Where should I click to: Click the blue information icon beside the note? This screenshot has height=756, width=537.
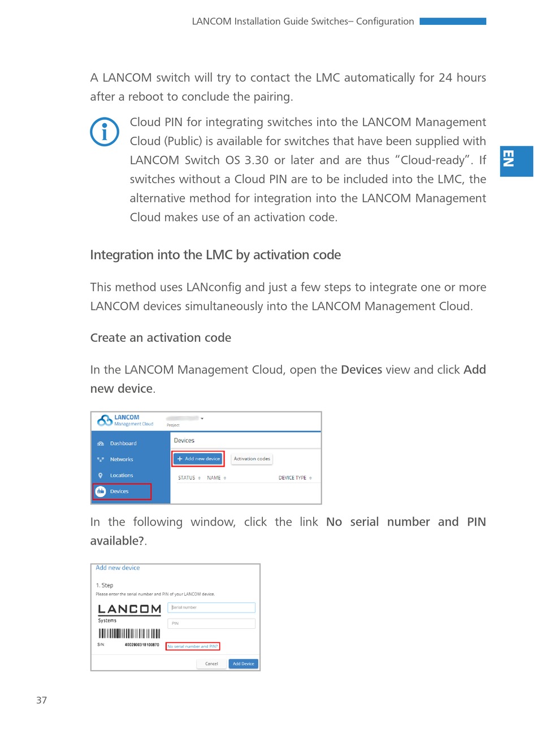click(x=105, y=132)
